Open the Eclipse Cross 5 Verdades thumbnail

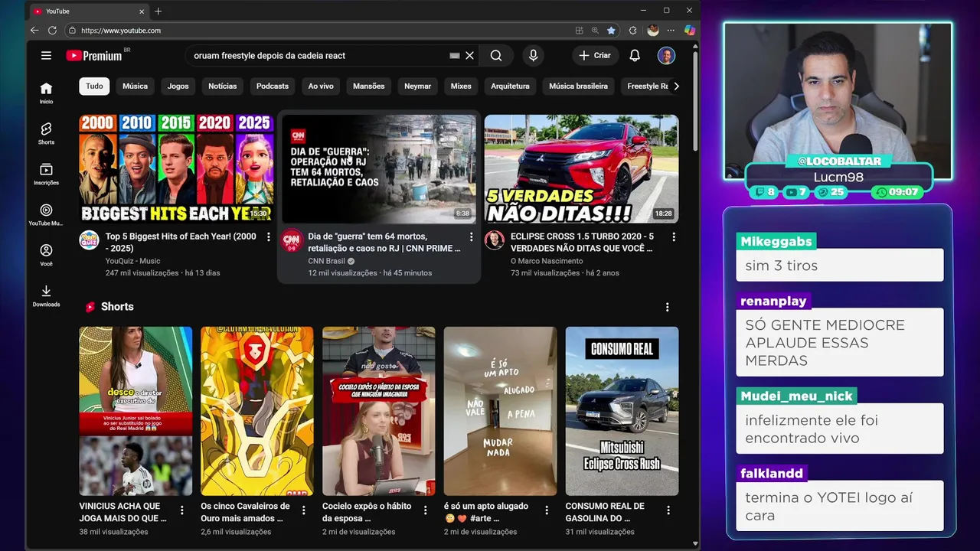[x=581, y=169]
